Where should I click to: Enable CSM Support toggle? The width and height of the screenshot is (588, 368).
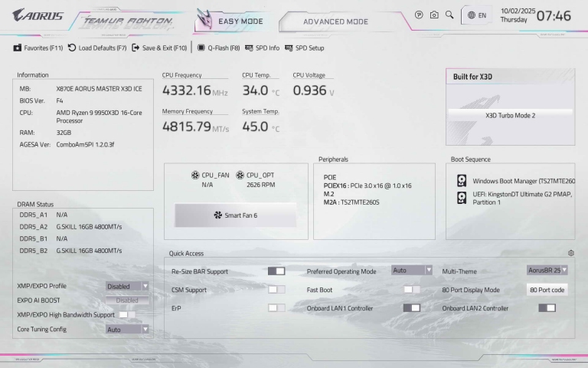pyautogui.click(x=276, y=290)
